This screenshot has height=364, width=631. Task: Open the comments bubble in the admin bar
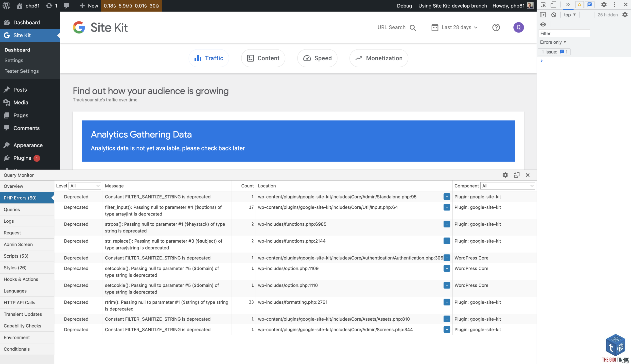[66, 6]
